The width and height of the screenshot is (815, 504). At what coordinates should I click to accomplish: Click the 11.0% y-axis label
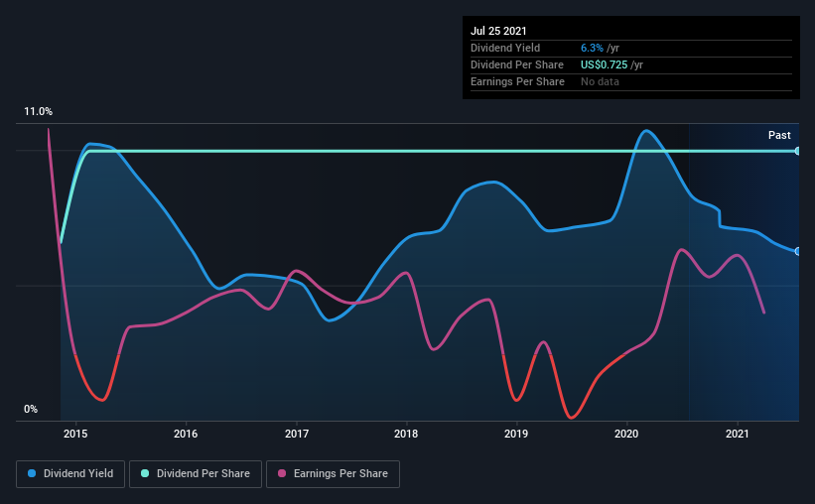(38, 112)
